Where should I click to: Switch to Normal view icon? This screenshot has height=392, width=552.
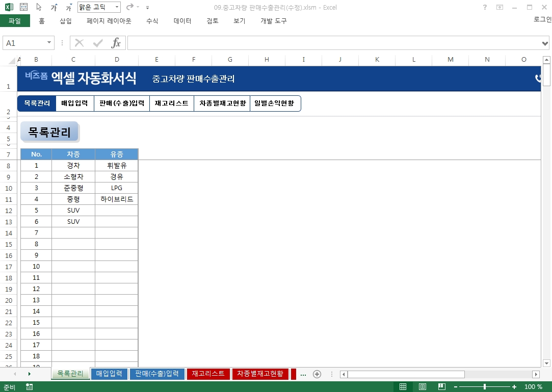403,387
